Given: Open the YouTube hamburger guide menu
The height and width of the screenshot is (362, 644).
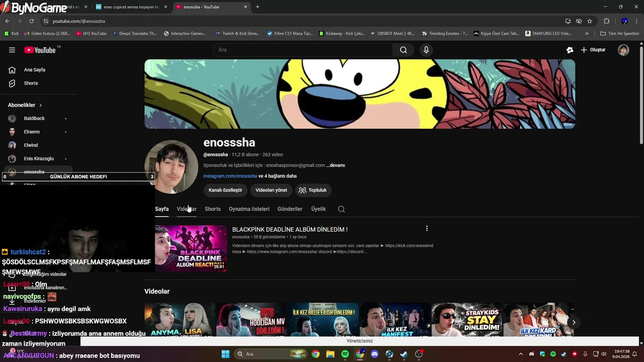Looking at the screenshot, I should pyautogui.click(x=12, y=50).
